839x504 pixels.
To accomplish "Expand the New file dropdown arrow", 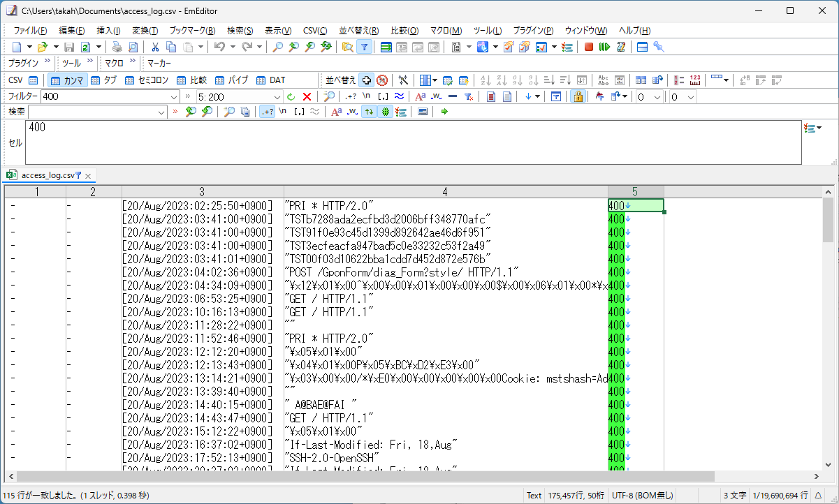I will [29, 47].
